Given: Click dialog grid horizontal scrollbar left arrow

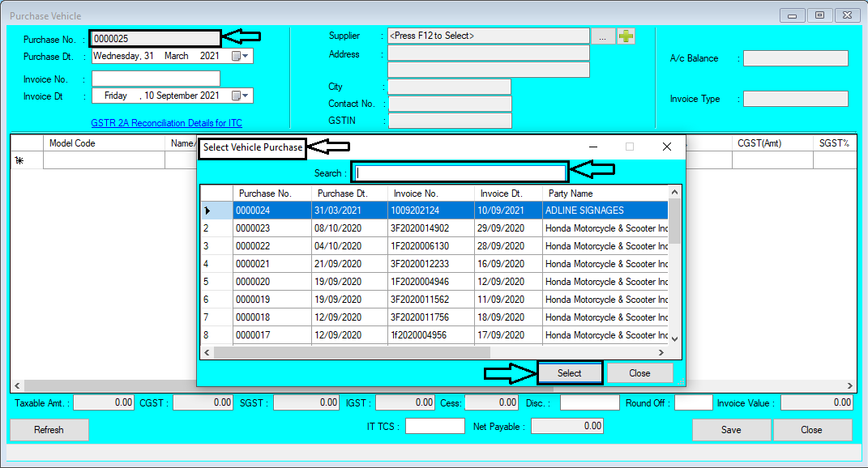Looking at the screenshot, I should (207, 352).
